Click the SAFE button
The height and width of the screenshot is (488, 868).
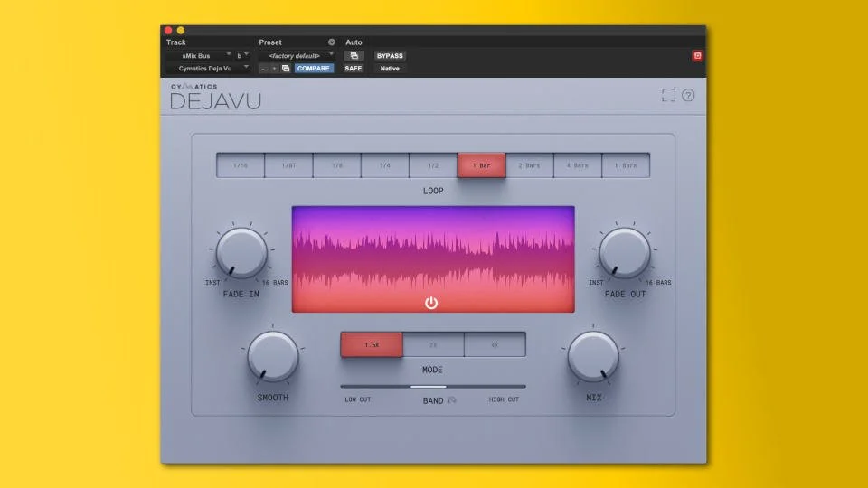354,69
